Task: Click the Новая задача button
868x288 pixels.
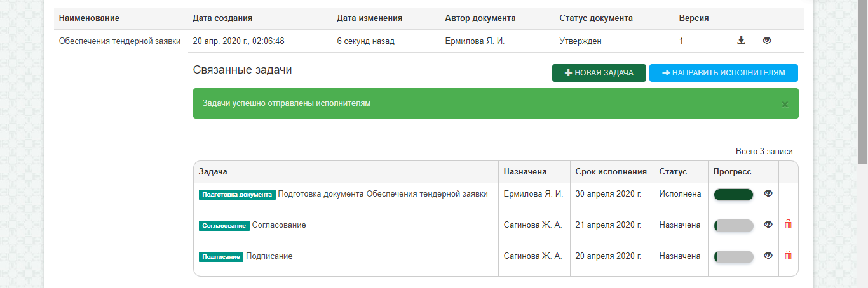Action: (599, 73)
